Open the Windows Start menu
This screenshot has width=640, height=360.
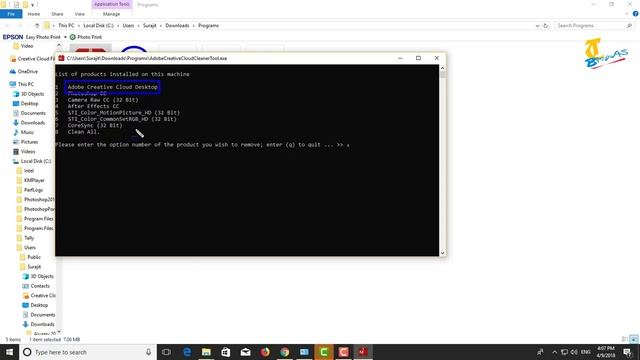coord(9,352)
